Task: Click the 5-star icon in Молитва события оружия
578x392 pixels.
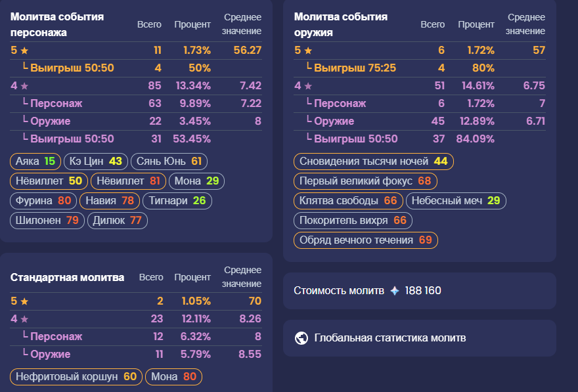Action: (308, 50)
